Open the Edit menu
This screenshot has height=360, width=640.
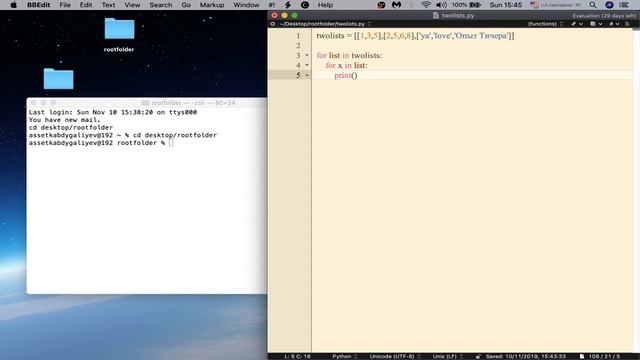tap(86, 5)
